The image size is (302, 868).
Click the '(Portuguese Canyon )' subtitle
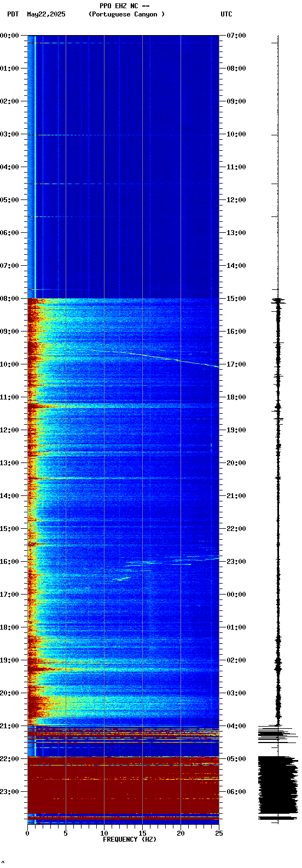tap(126, 14)
